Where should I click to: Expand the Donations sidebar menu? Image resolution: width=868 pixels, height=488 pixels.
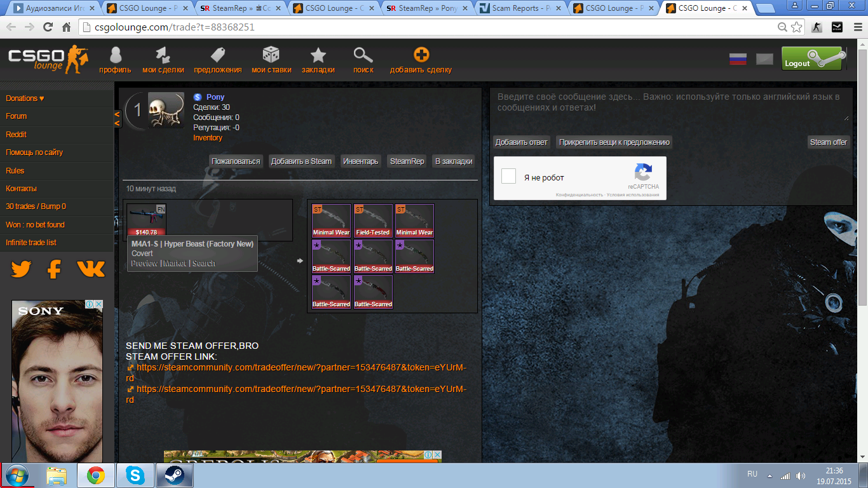point(25,98)
